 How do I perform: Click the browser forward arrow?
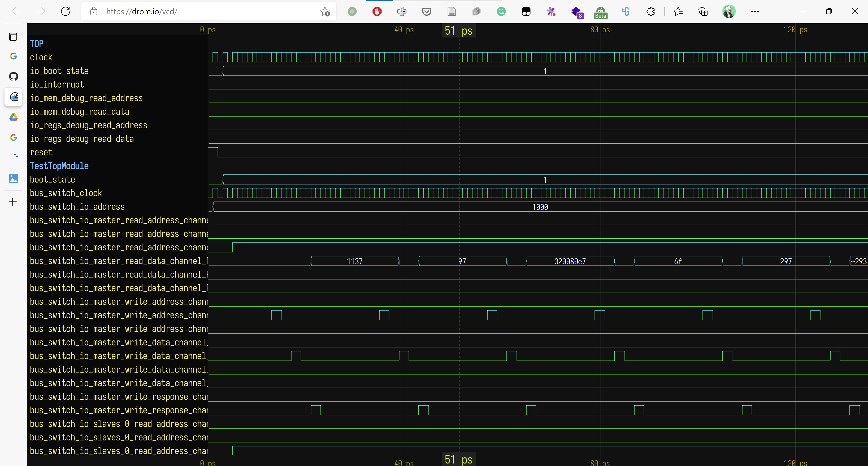[x=40, y=12]
